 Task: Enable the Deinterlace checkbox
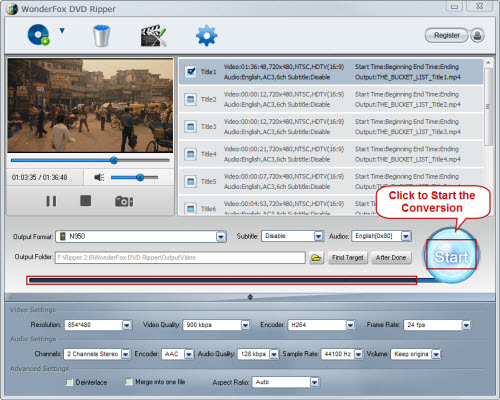pos(69,382)
